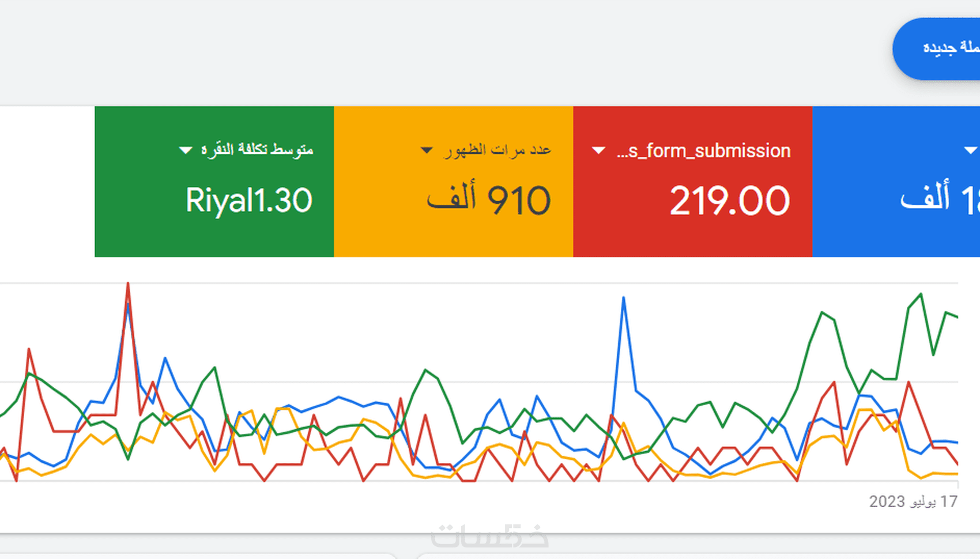The image size is (980, 559).
Task: Open the s_form_submission metric dropdown arrow
Action: click(x=599, y=150)
